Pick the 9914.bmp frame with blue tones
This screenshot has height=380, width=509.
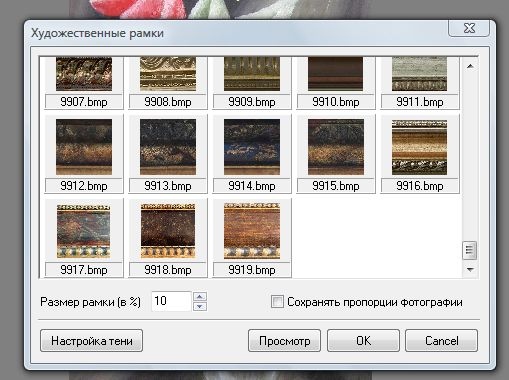[252, 147]
